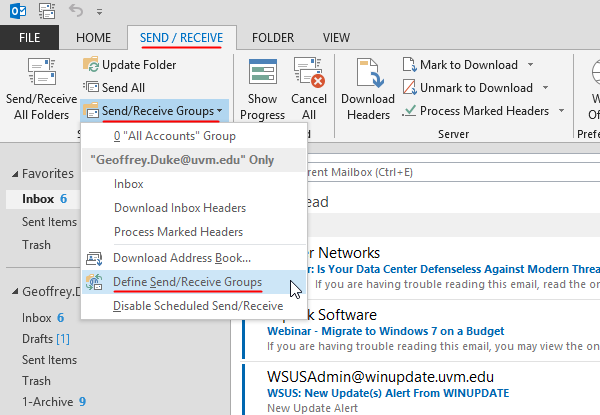
Task: Click Download Headers icon
Action: [370, 73]
